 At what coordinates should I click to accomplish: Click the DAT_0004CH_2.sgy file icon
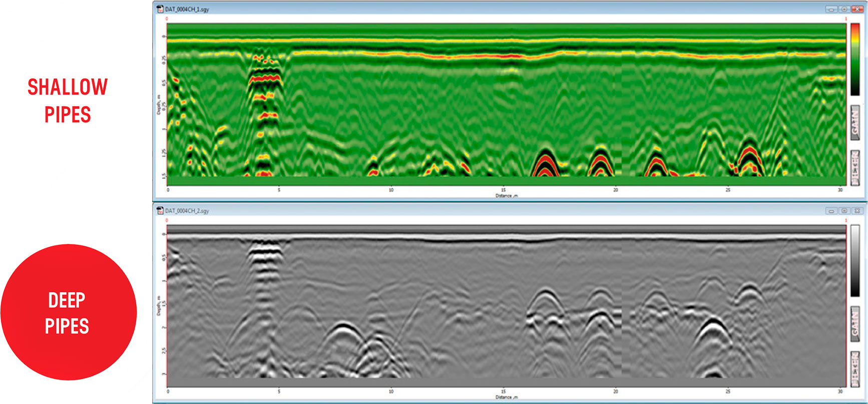[x=160, y=211]
